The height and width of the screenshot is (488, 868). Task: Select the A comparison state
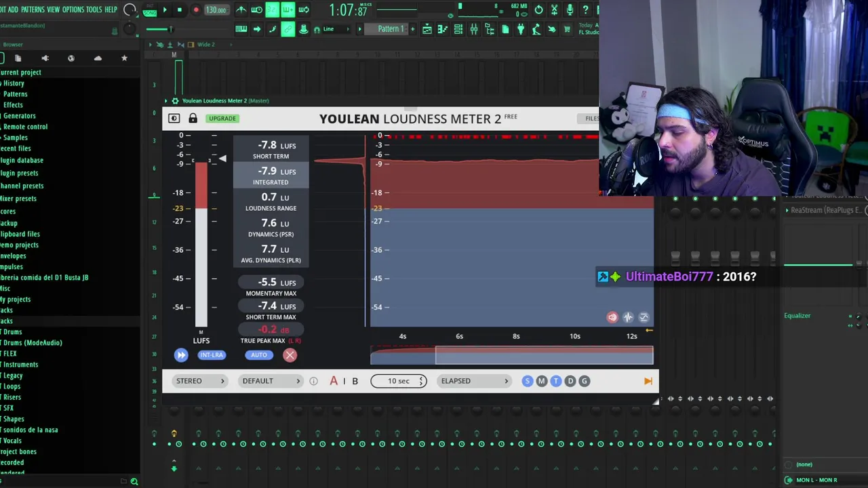334,381
